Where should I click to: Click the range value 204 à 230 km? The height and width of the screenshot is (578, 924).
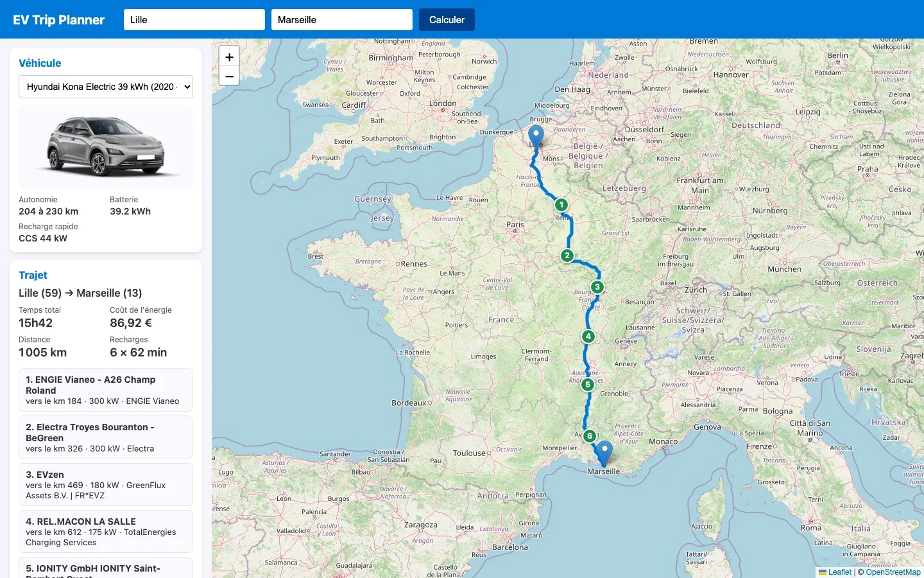coord(49,211)
